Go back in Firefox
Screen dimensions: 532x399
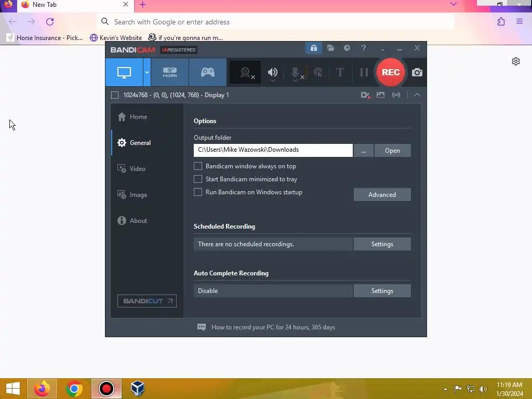pos(12,22)
